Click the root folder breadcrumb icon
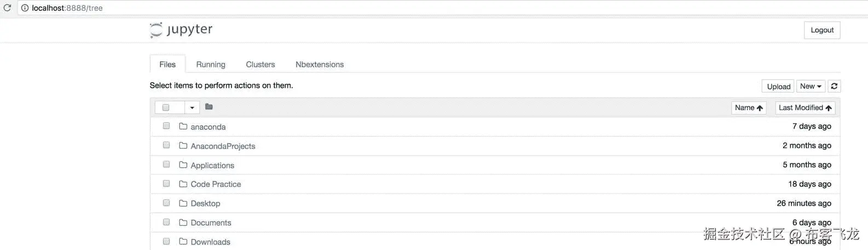This screenshot has width=868, height=250. click(209, 107)
